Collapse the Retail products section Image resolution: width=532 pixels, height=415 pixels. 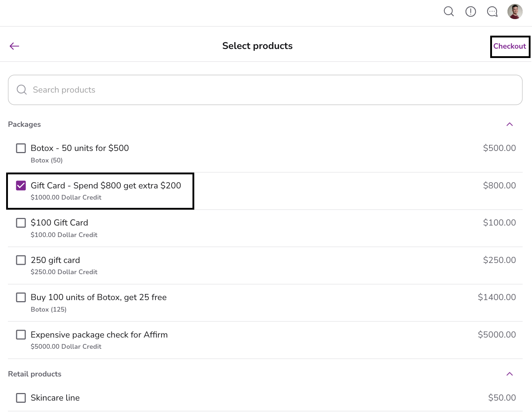coord(509,374)
